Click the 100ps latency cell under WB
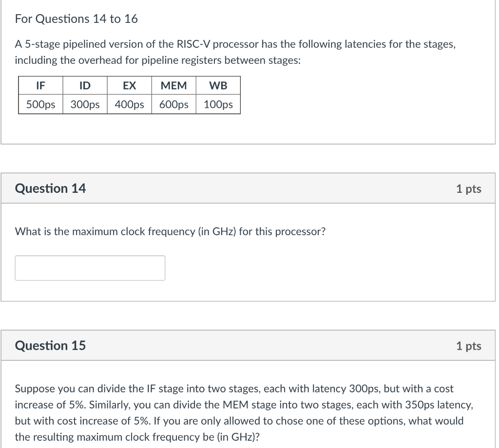 click(x=217, y=104)
